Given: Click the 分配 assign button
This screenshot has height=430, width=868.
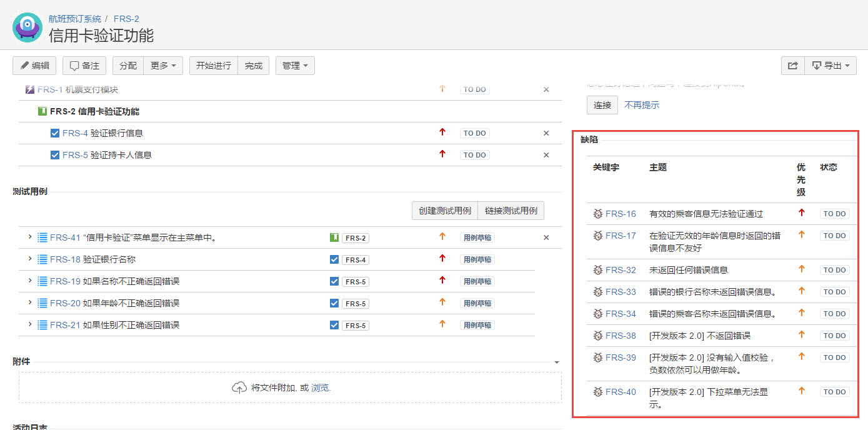Looking at the screenshot, I should coord(128,66).
